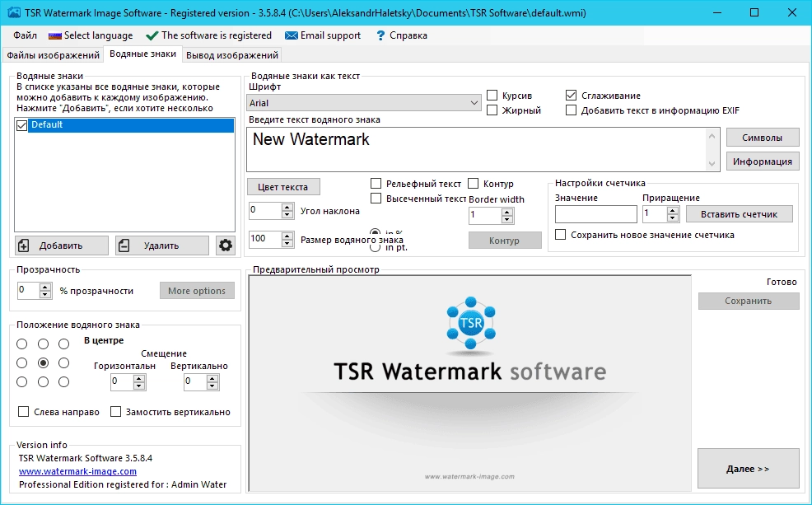Viewport: 812px width, 505px height.
Task: Open the Файл menu
Action: coord(25,35)
